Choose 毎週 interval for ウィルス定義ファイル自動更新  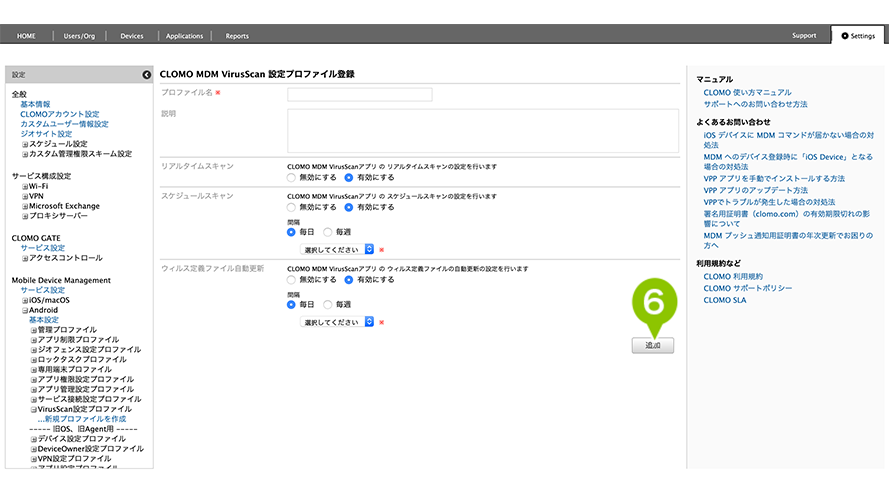328,304
